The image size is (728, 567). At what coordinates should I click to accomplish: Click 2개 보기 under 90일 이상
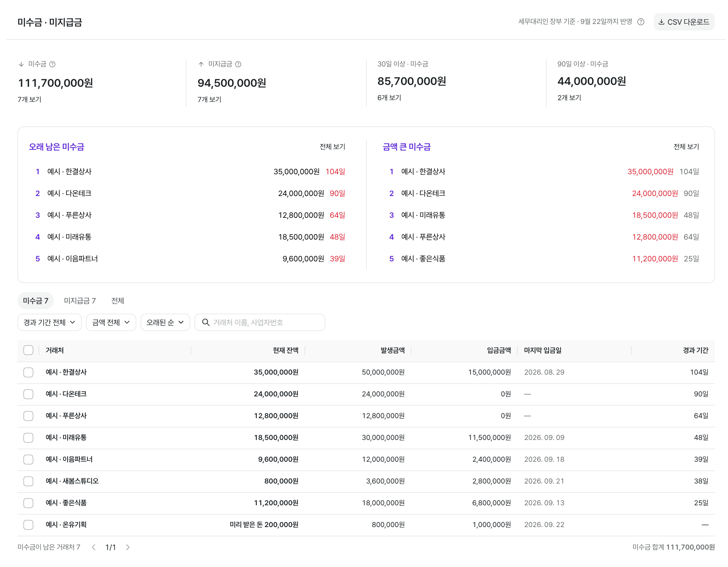point(569,98)
